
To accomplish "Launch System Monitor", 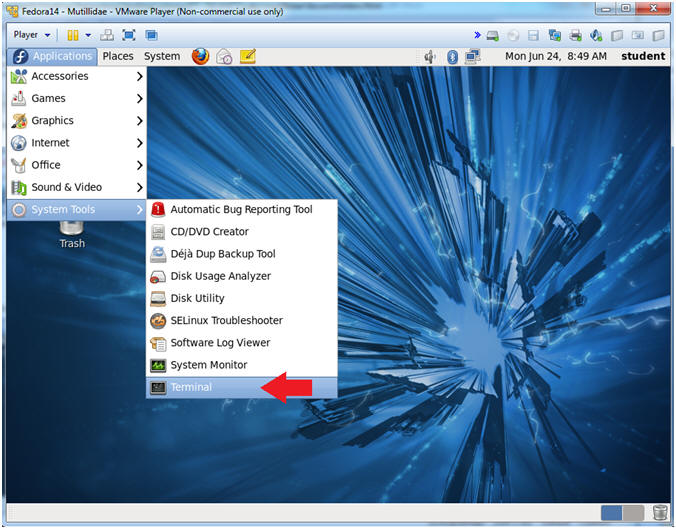I will click(242, 365).
